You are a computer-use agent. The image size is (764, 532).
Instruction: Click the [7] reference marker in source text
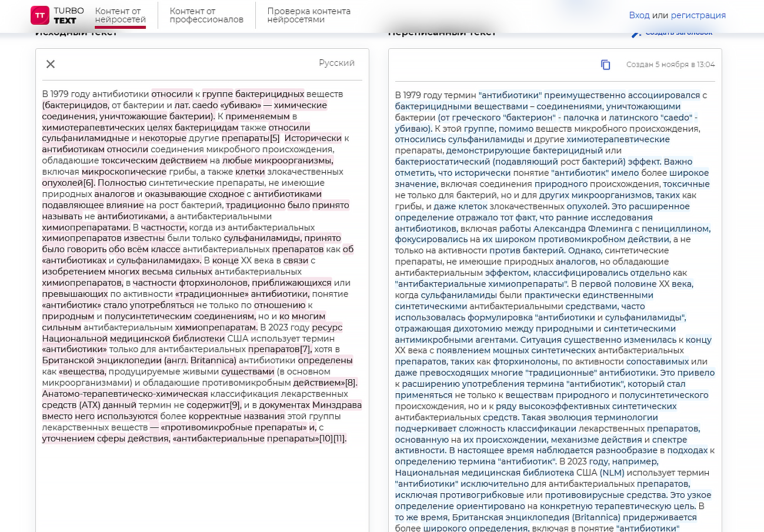(305, 349)
